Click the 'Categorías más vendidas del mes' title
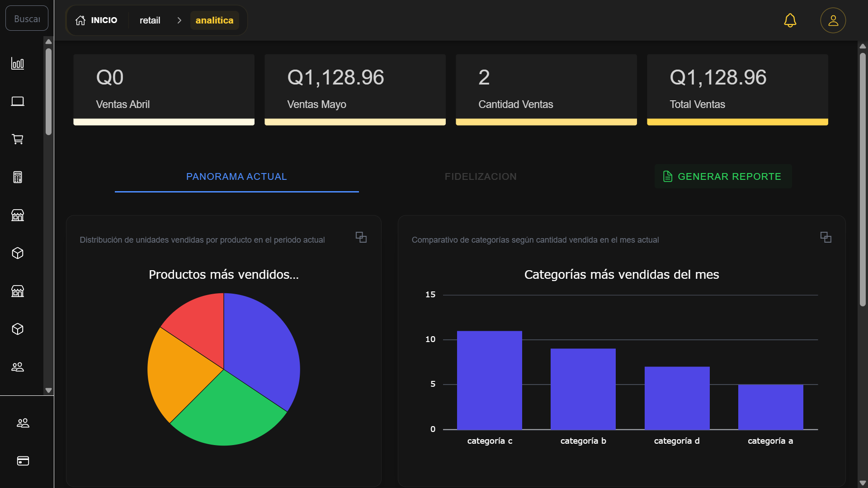 pos(622,275)
